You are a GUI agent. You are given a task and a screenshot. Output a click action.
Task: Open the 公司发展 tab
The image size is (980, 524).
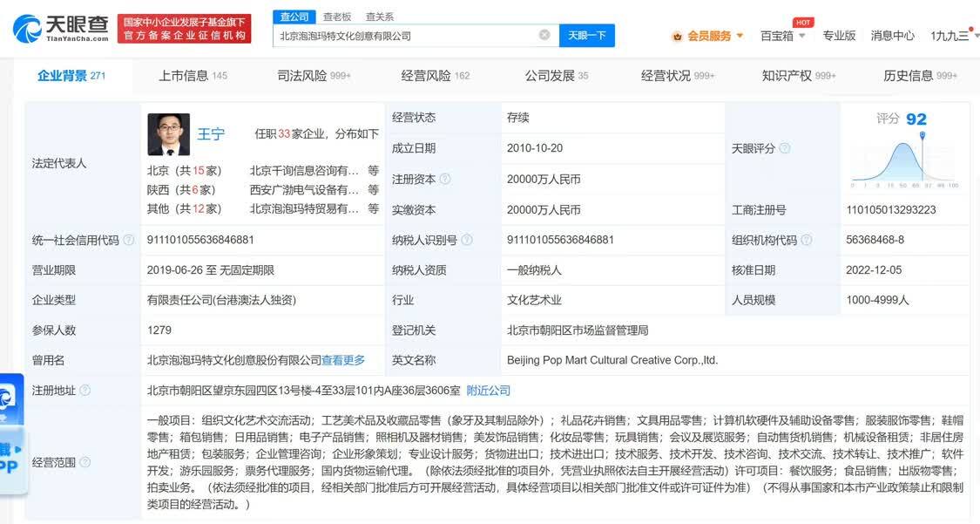pos(557,76)
